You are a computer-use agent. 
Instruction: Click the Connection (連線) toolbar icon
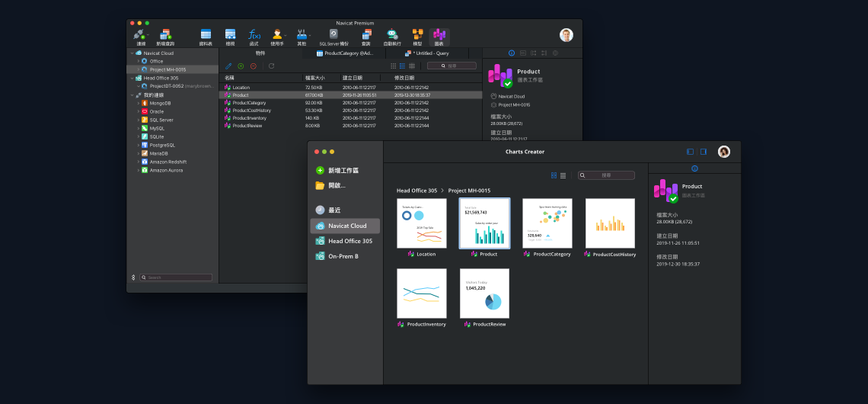point(141,35)
